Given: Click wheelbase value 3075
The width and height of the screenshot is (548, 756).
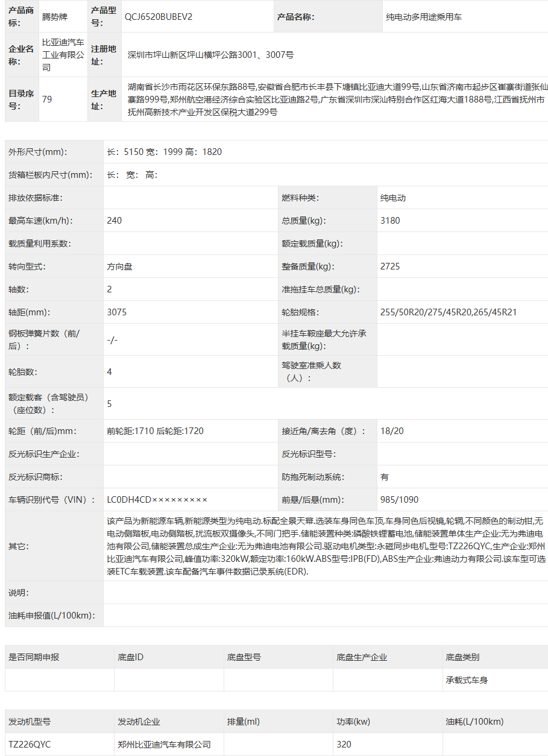Looking at the screenshot, I should click(116, 312).
